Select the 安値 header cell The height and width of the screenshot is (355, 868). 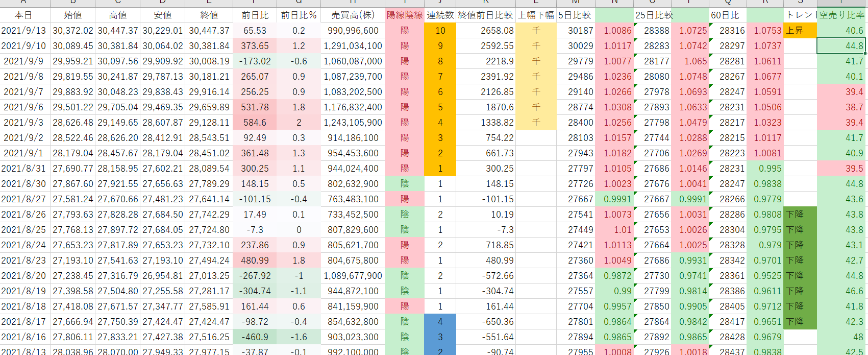[163, 15]
